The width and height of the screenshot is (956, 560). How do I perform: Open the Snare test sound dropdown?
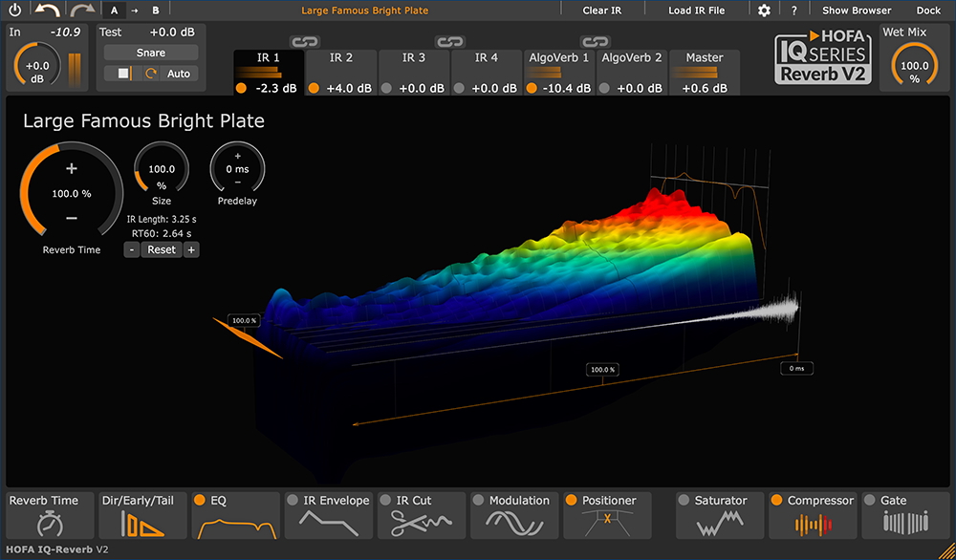[151, 53]
